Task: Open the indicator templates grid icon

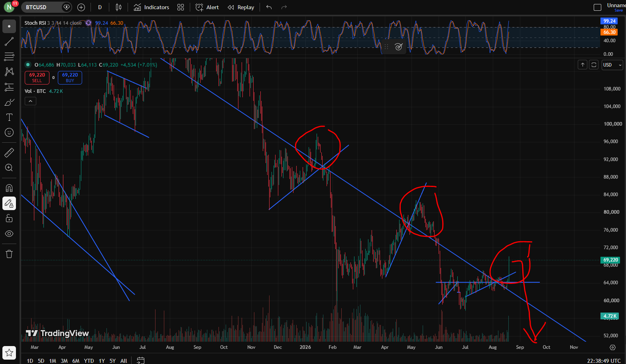Action: [x=181, y=7]
